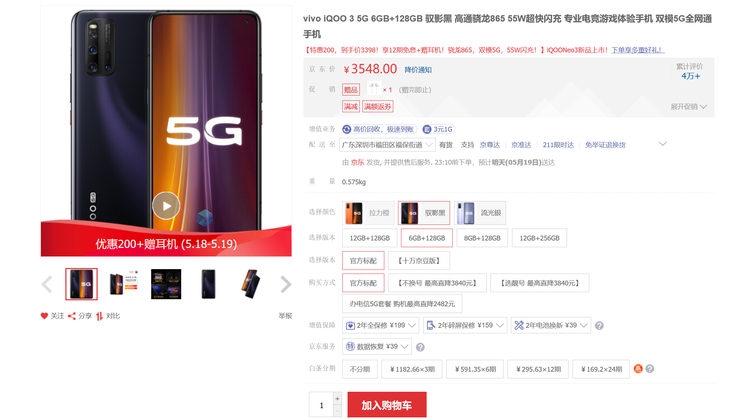This screenshot has height=420, width=730.
Task: Show next thumbnails with right arrow
Action: 285,284
